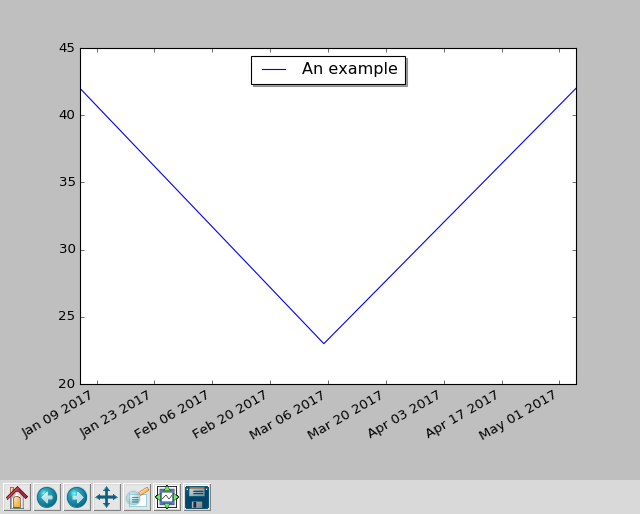The width and height of the screenshot is (640, 514).
Task: Click the 'Feb 20 2017' axis label
Action: coord(229,414)
